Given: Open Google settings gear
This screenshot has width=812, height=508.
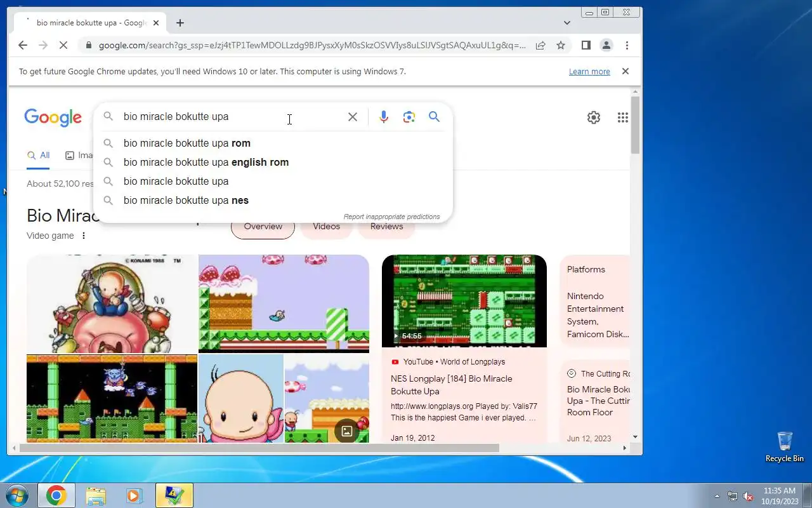Looking at the screenshot, I should (594, 117).
